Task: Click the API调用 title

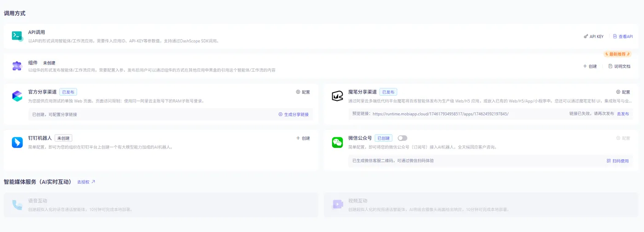Action: 36,33
